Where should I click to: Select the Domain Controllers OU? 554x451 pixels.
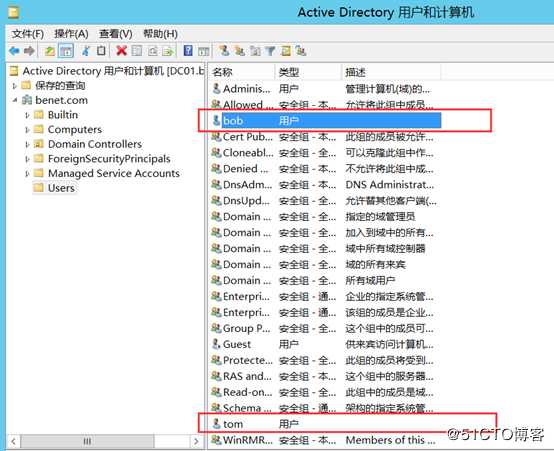click(x=88, y=144)
